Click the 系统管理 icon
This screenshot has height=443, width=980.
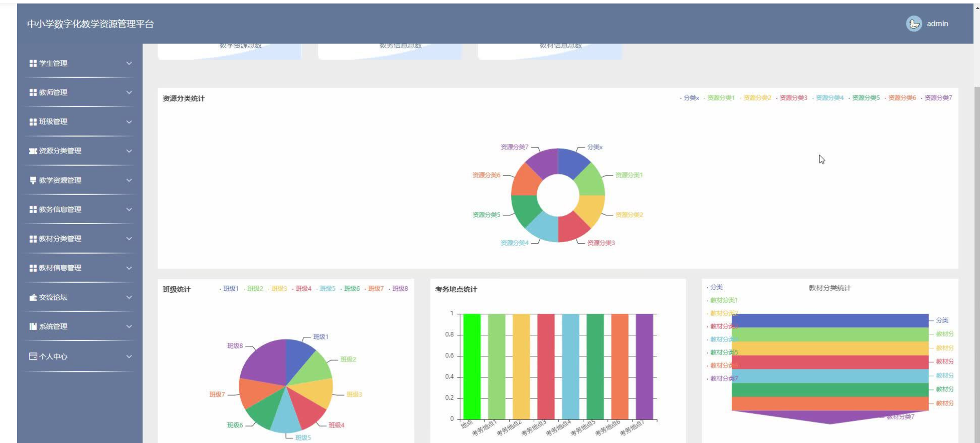[x=33, y=326]
